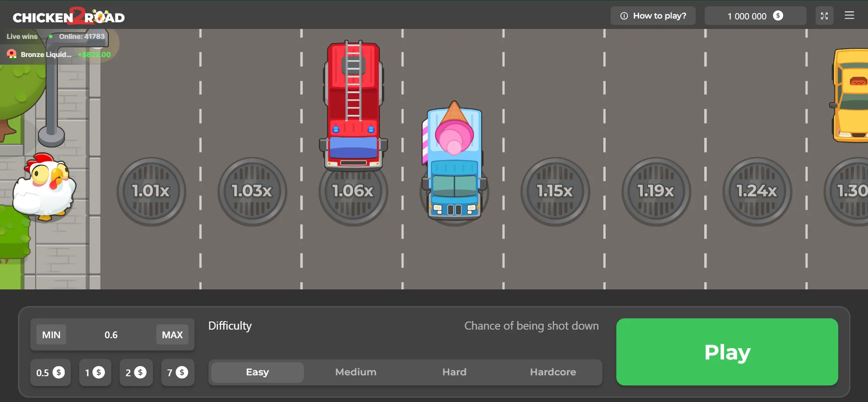Click the Chicken Road 2 logo

[69, 16]
